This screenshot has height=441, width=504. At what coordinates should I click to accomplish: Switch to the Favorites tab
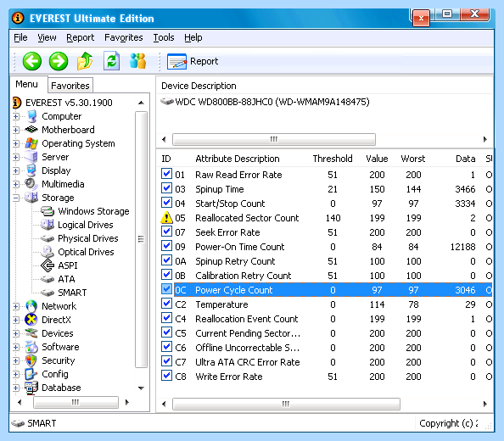tap(70, 86)
